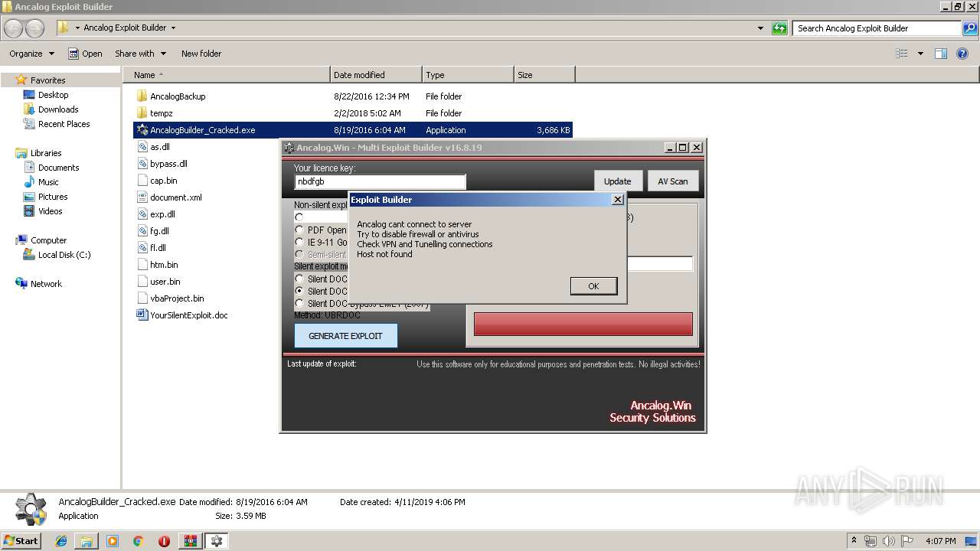Select the IE 9-11 radio option
Screen dimensions: 980x551
pos(299,242)
